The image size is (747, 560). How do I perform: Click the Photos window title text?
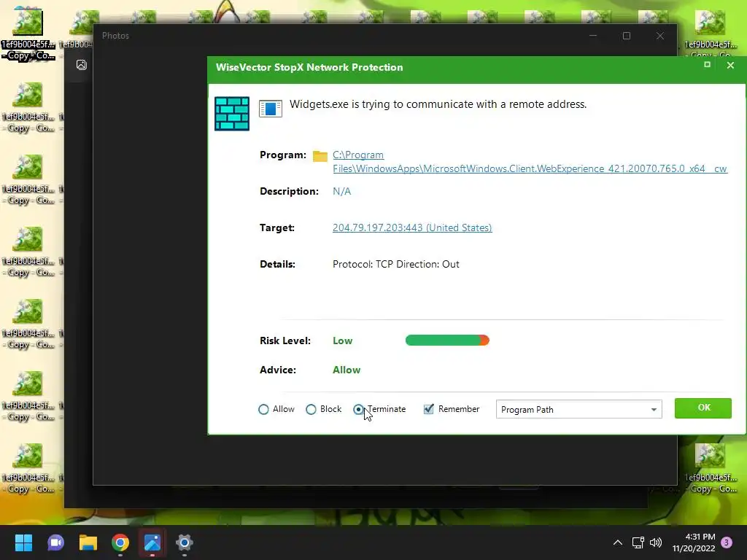pos(115,36)
